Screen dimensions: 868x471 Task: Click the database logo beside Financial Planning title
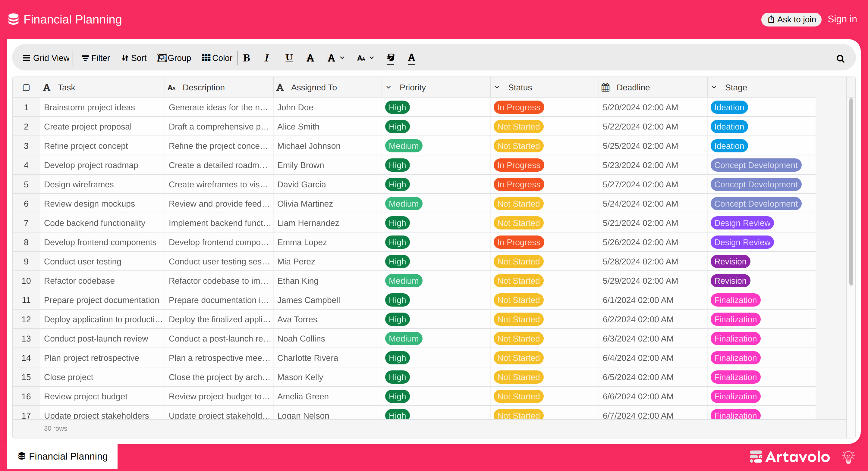coord(14,19)
